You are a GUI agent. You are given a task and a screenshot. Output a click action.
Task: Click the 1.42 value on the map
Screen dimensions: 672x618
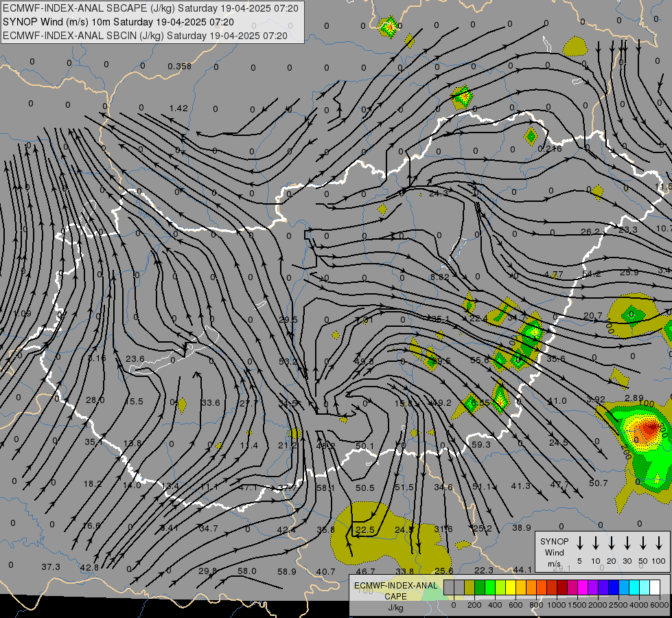point(178,108)
